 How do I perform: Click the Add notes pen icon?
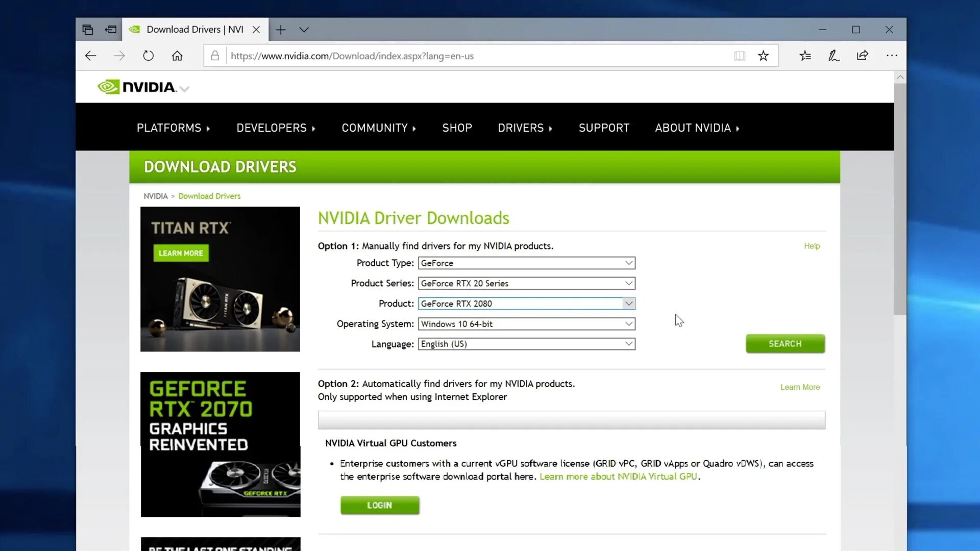tap(834, 56)
